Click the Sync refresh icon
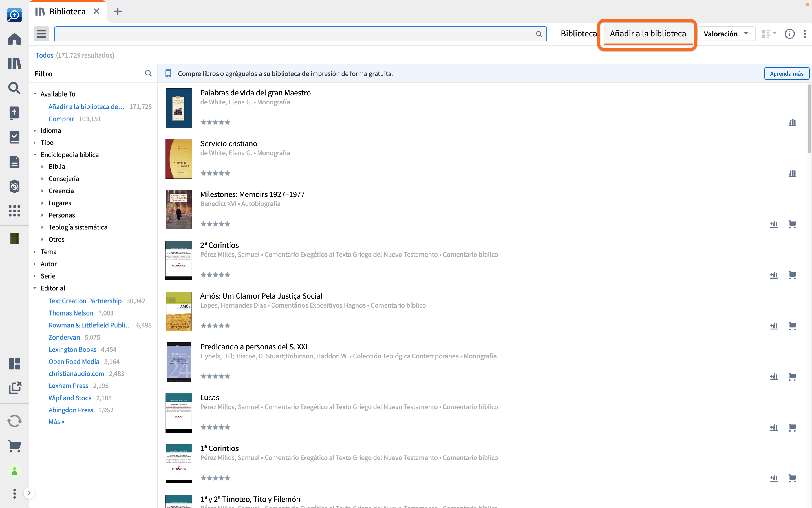812x508 pixels. pos(14,421)
